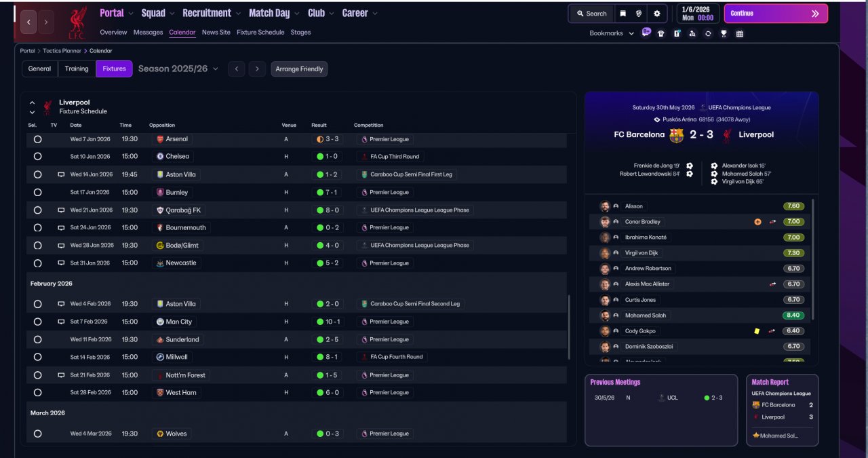Open the News Site sub-tab

[x=216, y=33]
